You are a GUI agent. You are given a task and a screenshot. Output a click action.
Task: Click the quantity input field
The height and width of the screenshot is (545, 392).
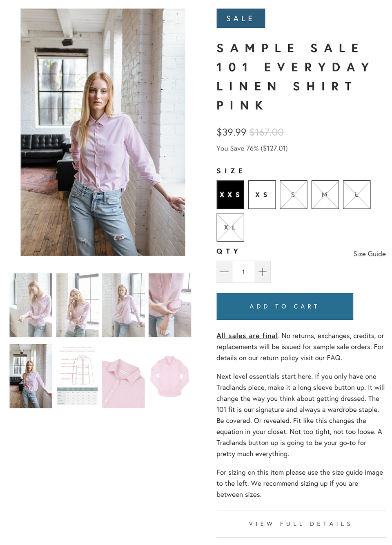[243, 272]
